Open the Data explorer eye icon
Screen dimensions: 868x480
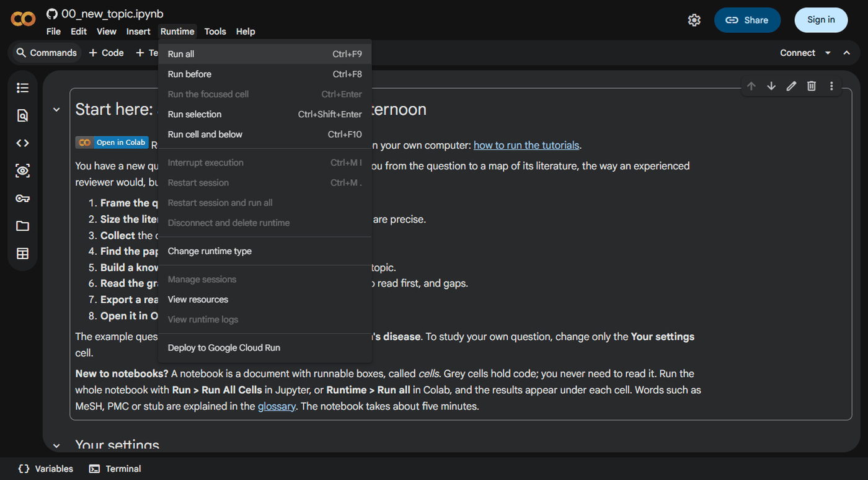tap(22, 171)
